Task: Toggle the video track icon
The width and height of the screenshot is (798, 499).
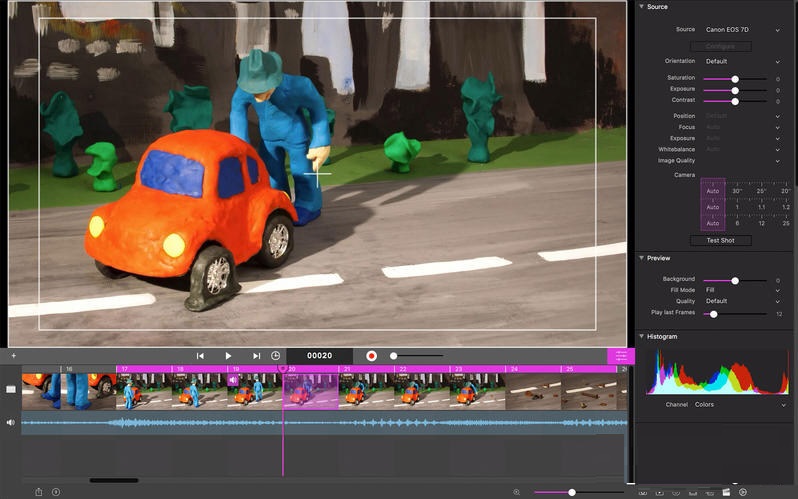Action: tap(11, 389)
